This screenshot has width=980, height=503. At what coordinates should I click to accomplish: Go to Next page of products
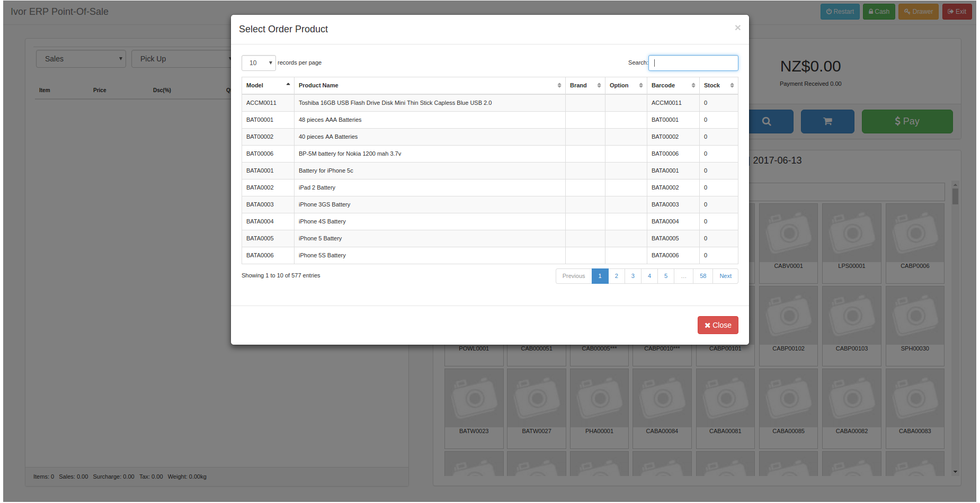pos(725,276)
